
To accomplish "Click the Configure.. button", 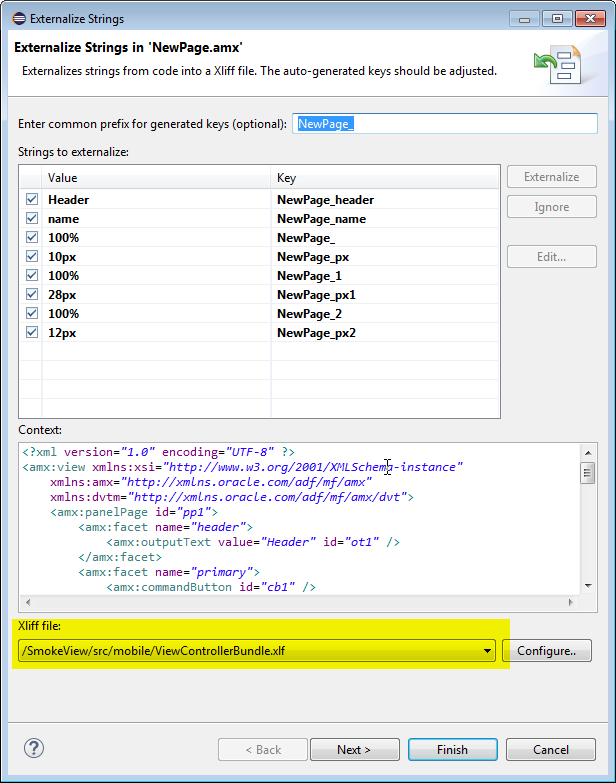I will click(547, 651).
